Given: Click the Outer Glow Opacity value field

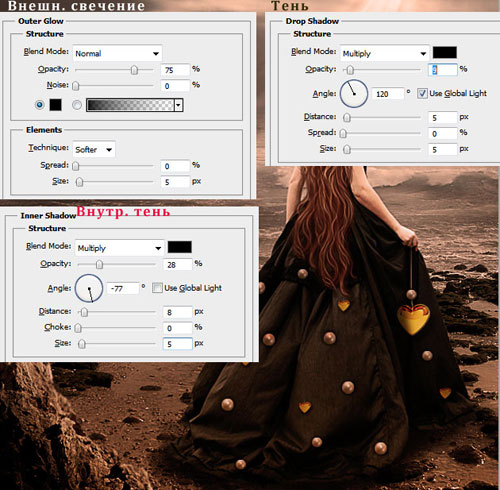Looking at the screenshot, I should click(x=175, y=70).
